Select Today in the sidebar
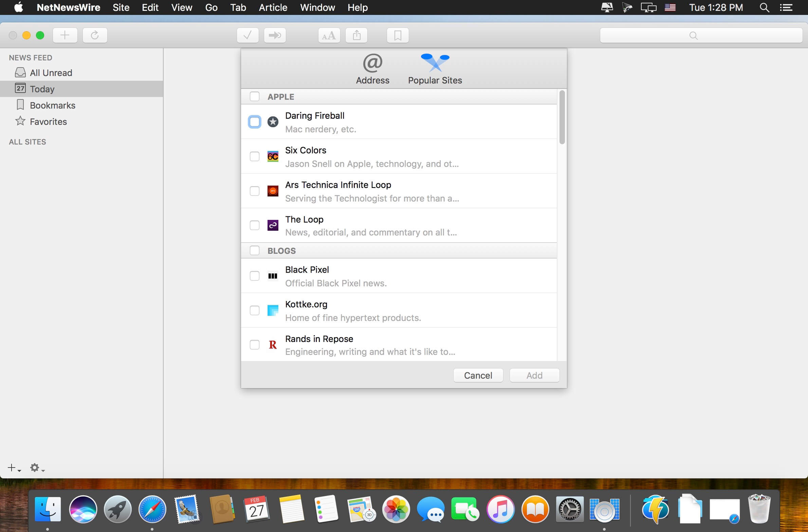 click(x=81, y=89)
